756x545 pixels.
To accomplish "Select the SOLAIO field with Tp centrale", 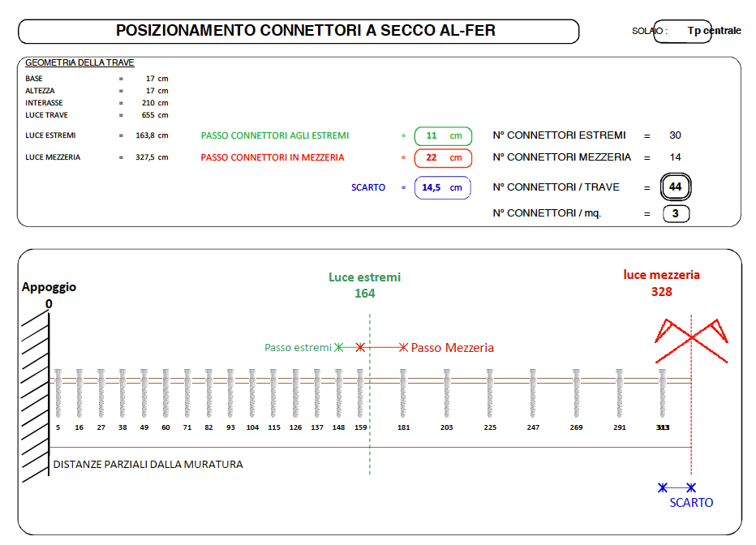I will pyautogui.click(x=682, y=32).
